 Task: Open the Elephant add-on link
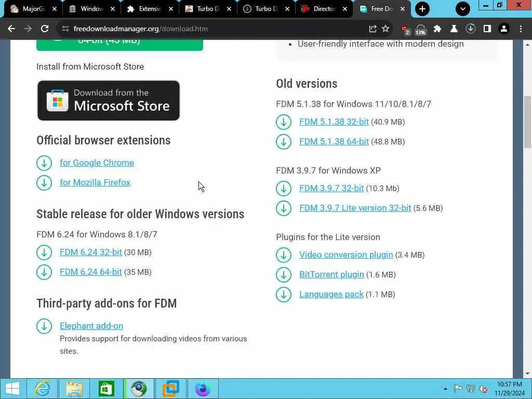click(91, 326)
